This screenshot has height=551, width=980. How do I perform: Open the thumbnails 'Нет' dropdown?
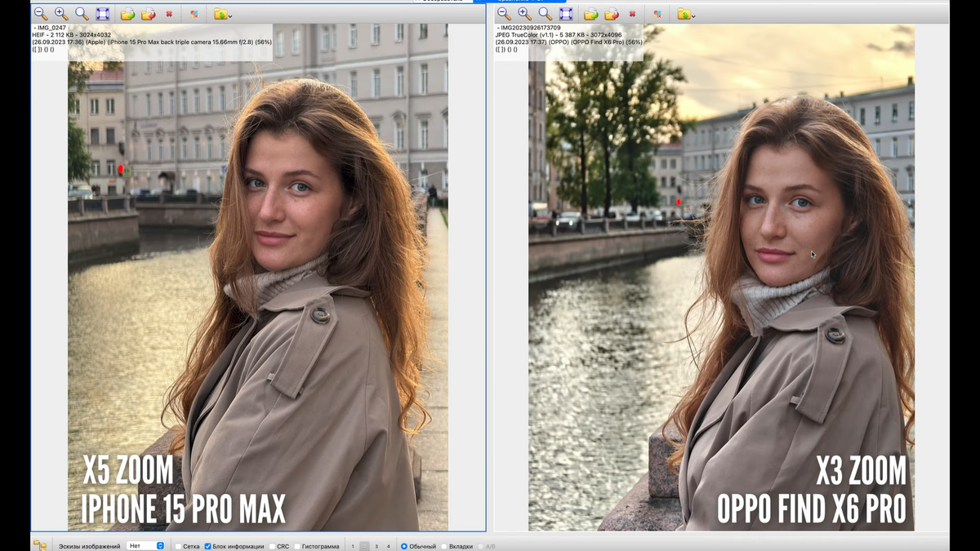coord(145,545)
